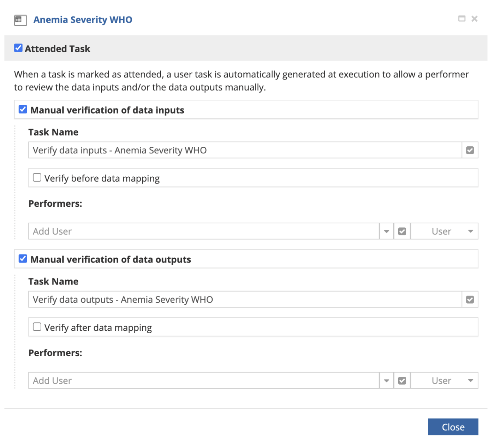Click check icon in the data inputs Performers row

pyautogui.click(x=402, y=231)
